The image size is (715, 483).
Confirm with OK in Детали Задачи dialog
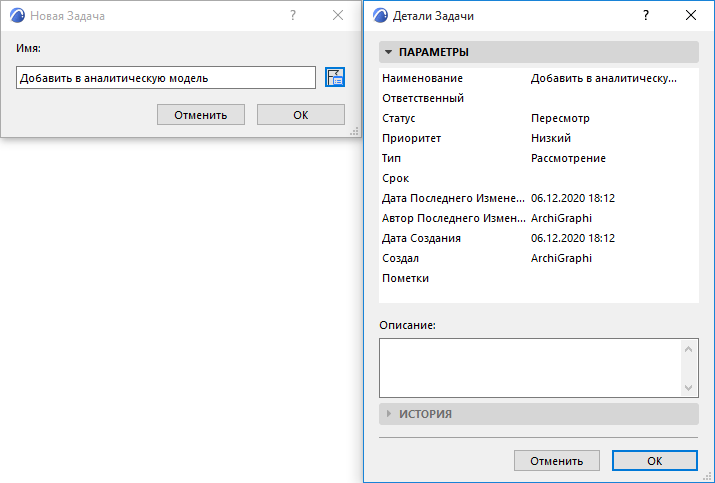pos(654,461)
